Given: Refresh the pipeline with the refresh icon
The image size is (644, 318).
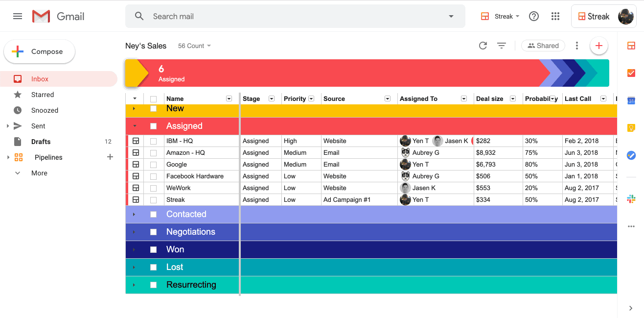Looking at the screenshot, I should point(483,46).
